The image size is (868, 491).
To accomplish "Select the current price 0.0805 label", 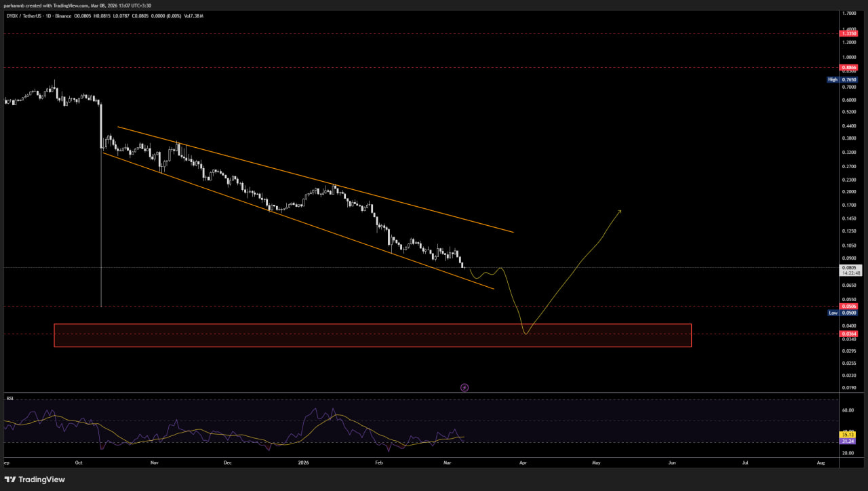I will (x=848, y=268).
